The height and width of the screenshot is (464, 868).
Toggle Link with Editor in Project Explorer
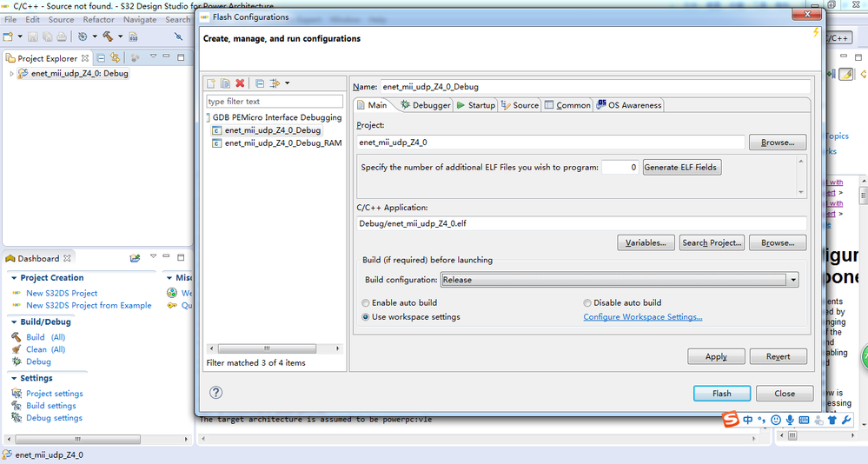pyautogui.click(x=115, y=57)
